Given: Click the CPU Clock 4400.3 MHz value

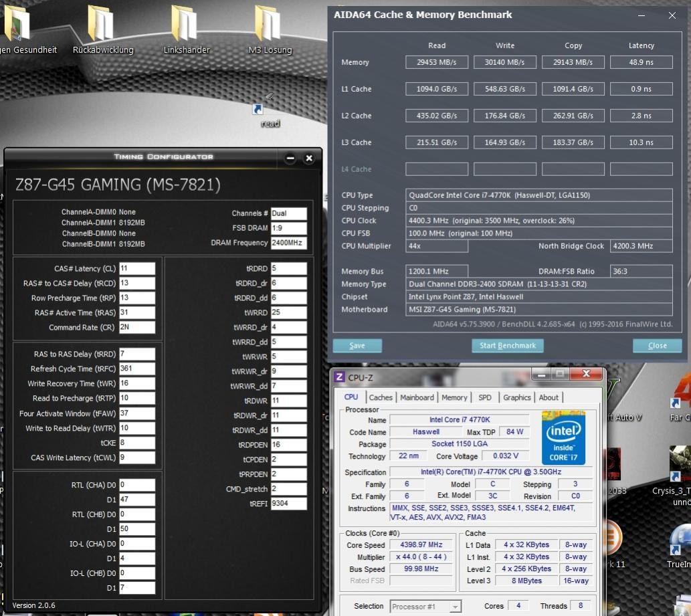Looking at the screenshot, I should coord(539,220).
